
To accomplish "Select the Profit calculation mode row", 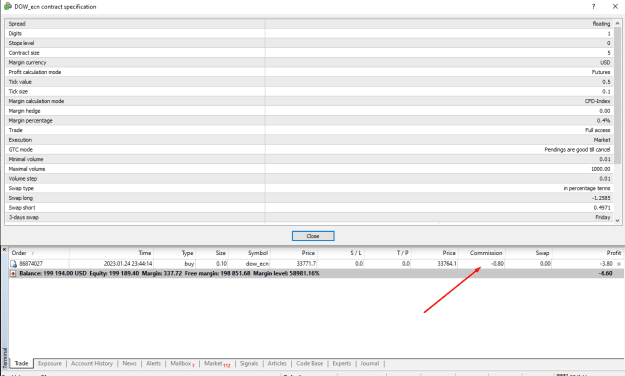I will click(309, 72).
